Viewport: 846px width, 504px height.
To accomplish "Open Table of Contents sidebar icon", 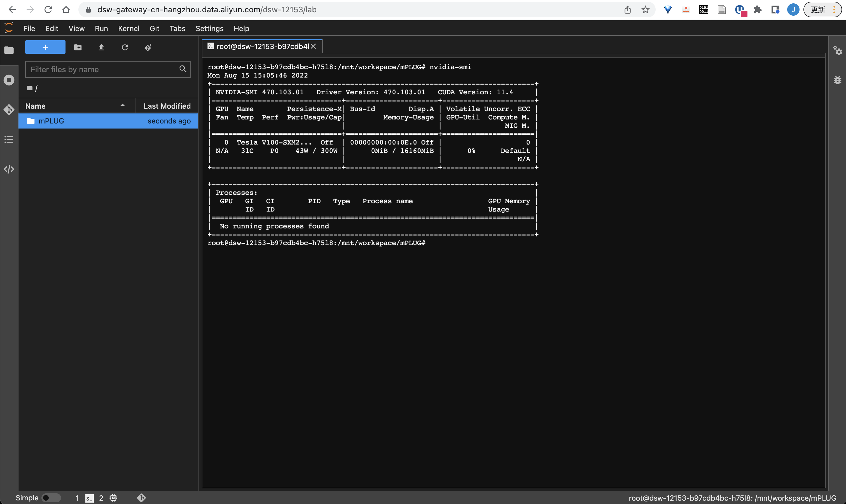I will tap(9, 139).
